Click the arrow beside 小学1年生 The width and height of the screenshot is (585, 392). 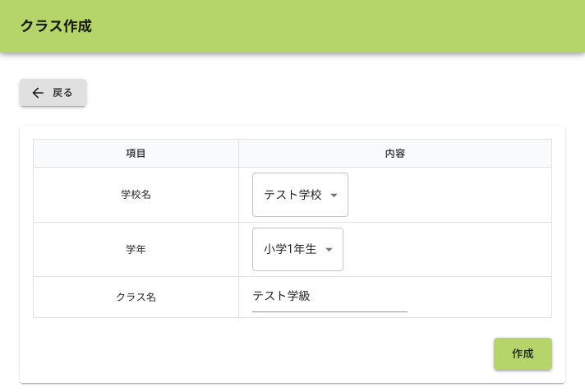pyautogui.click(x=329, y=250)
